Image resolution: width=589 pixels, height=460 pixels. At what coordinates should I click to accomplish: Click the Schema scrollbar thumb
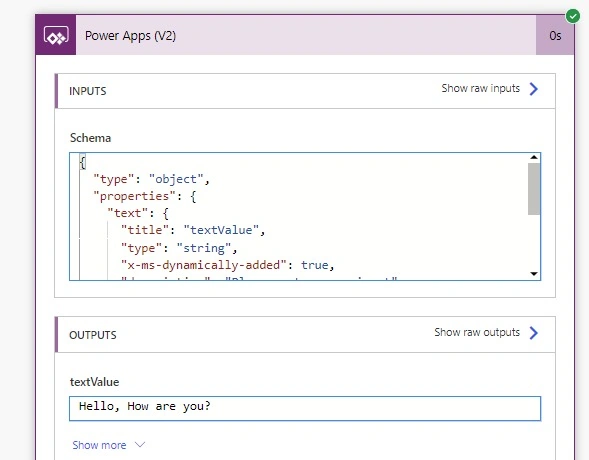(x=534, y=189)
